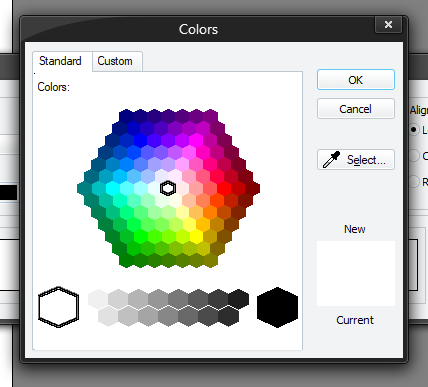The height and width of the screenshot is (387, 428).
Task: Choose pure blue hexagon in upper-left wheel
Action: 140,140
